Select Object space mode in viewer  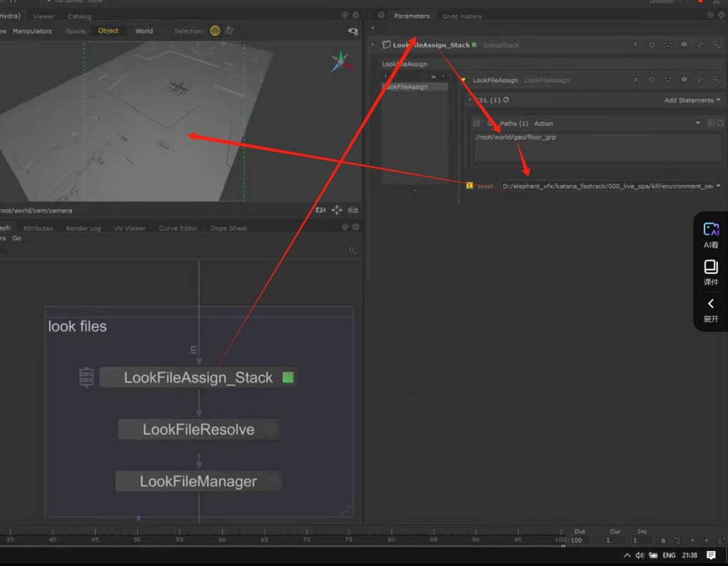tap(108, 31)
